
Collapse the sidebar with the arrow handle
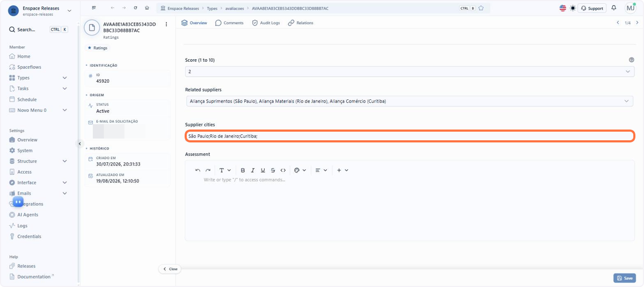pyautogui.click(x=79, y=143)
